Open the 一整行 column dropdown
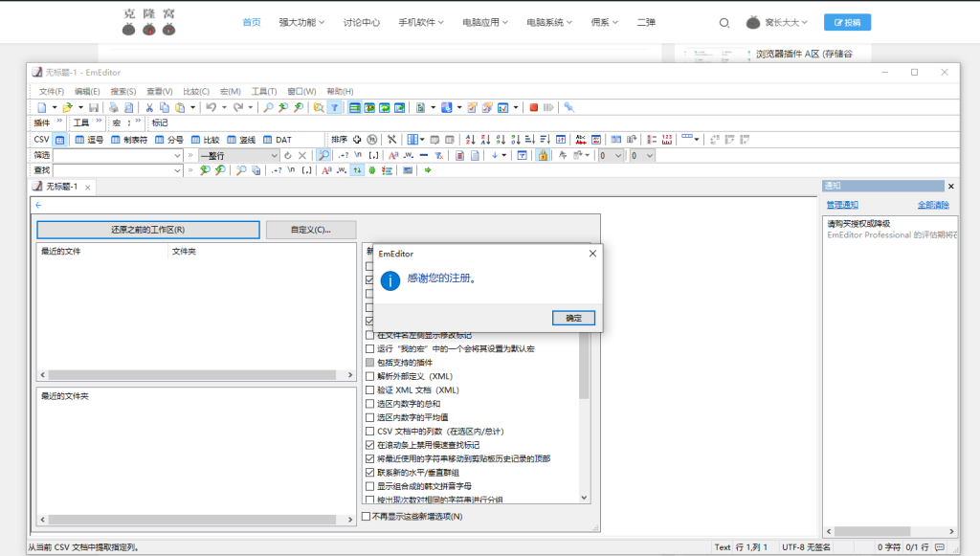 274,155
